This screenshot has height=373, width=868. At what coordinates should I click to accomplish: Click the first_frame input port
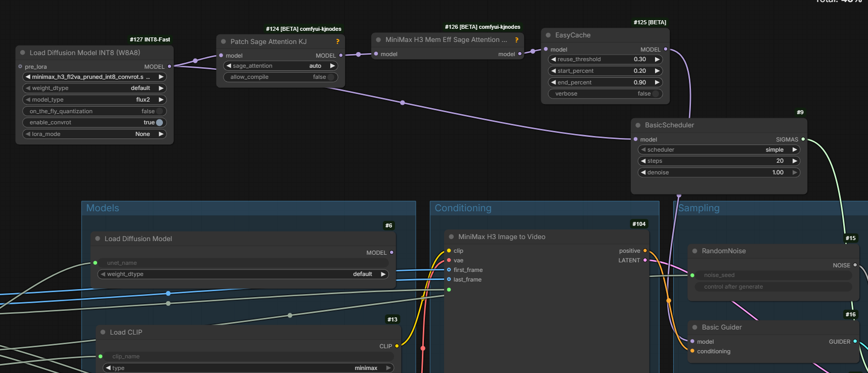click(x=449, y=270)
